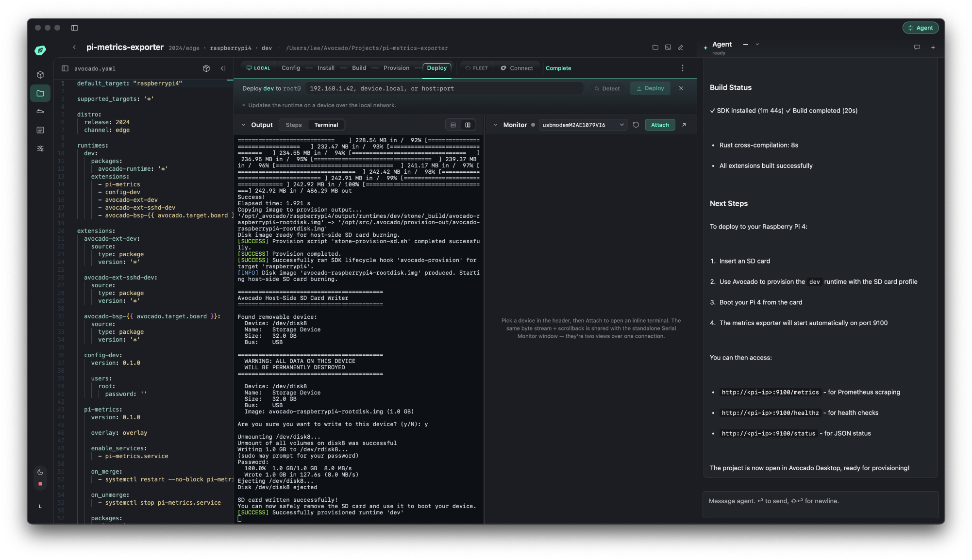Select the side-by-side split layout icon

coord(468,125)
